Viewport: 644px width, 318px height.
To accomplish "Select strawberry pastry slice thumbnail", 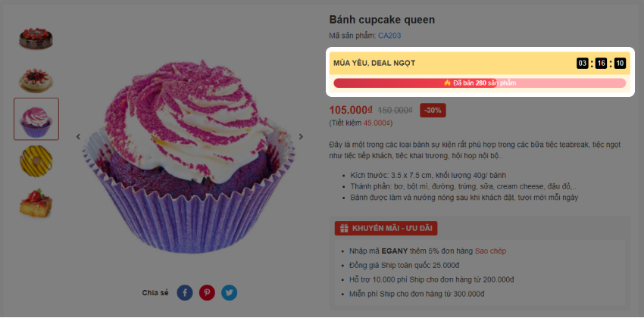I will click(36, 202).
